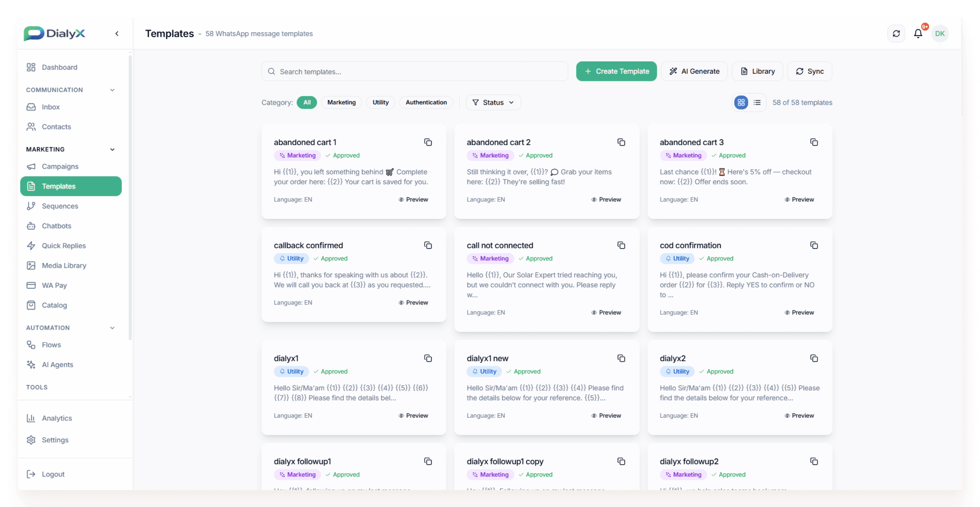Viewport: 980px width, 507px height.
Task: Open the Media Library page
Action: [x=71, y=265]
